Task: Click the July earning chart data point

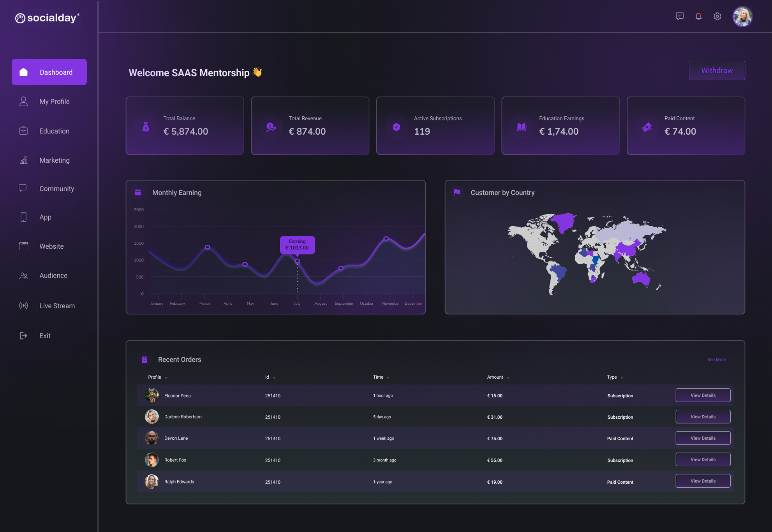Action: [x=297, y=261]
